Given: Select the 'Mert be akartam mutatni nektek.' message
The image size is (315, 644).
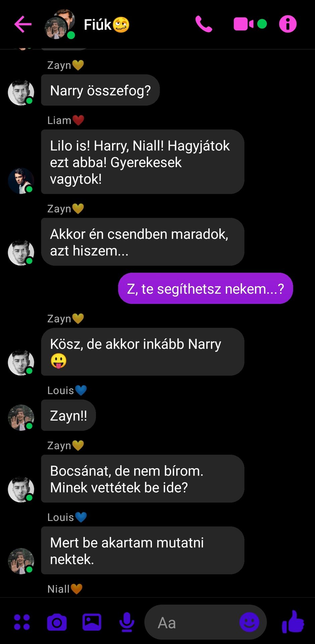Looking at the screenshot, I should coord(143,550).
